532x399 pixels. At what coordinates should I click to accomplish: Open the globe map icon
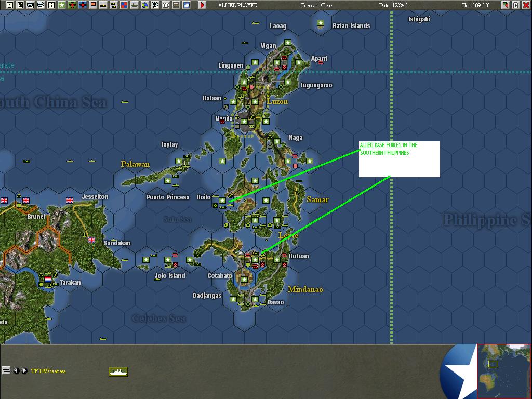pos(145,5)
